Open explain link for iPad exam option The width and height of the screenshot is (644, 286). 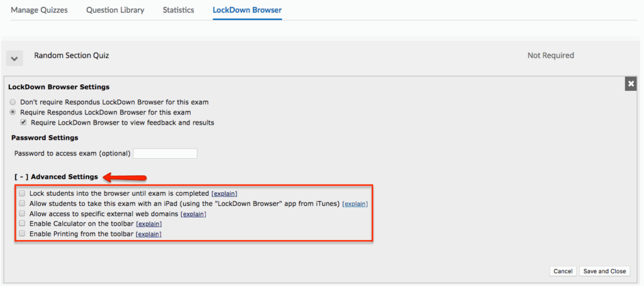355,204
